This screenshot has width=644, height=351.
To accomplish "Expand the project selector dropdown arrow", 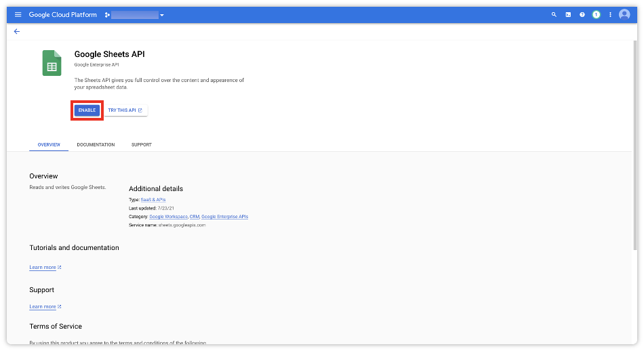I will click(x=162, y=15).
